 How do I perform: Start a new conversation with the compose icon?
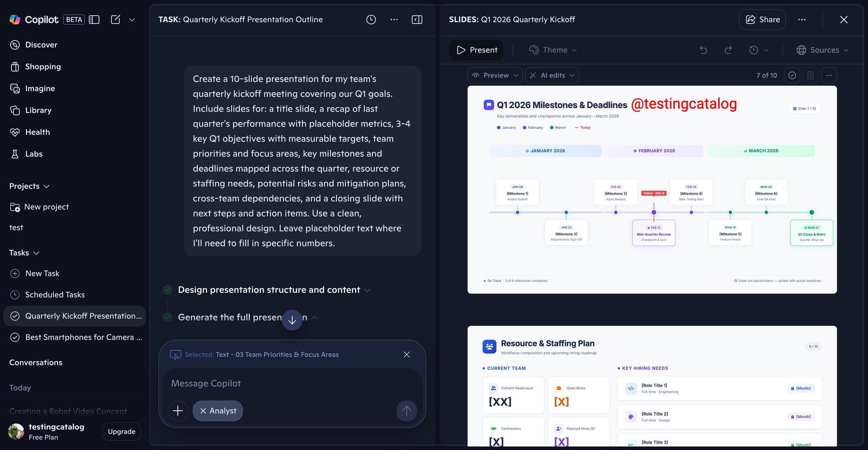coord(115,20)
